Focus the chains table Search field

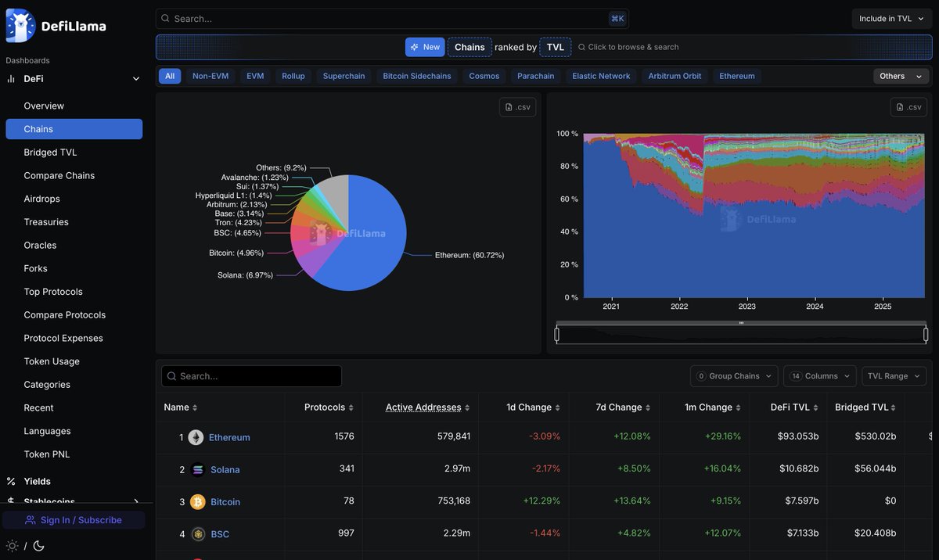(251, 376)
